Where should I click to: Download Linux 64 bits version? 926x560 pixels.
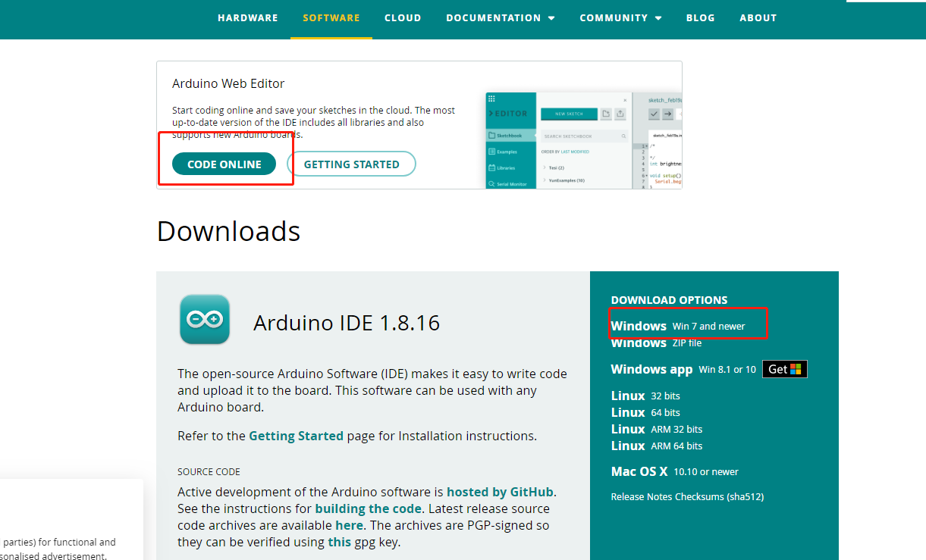pyautogui.click(x=645, y=412)
